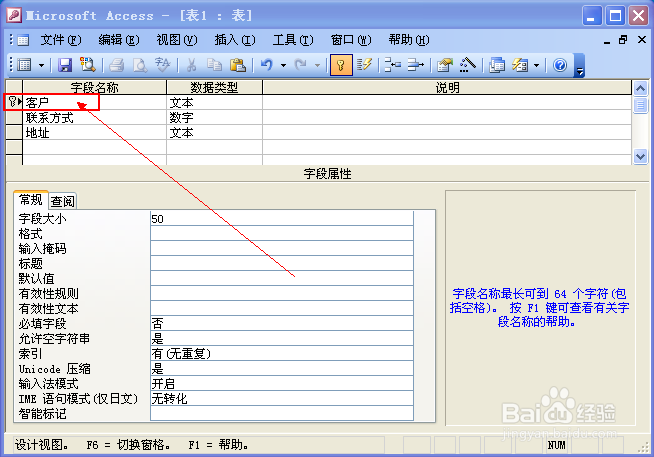
Task: Open the 窗口(W) menu
Action: 351,40
